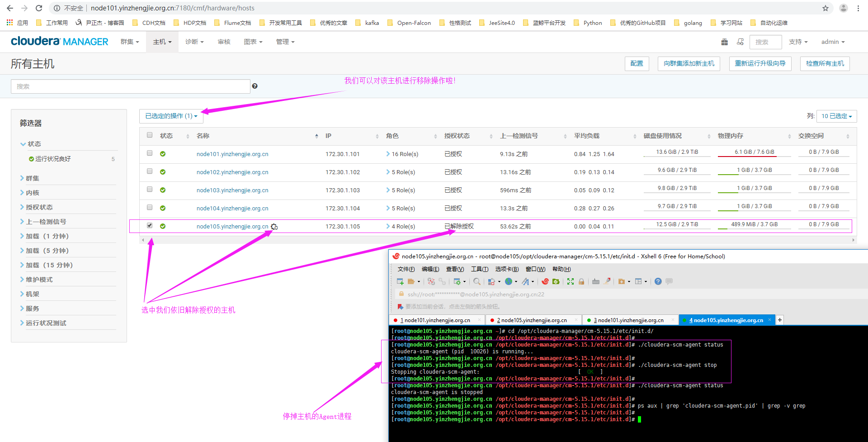Click the hosts search input field
This screenshot has width=868, height=442.
131,86
